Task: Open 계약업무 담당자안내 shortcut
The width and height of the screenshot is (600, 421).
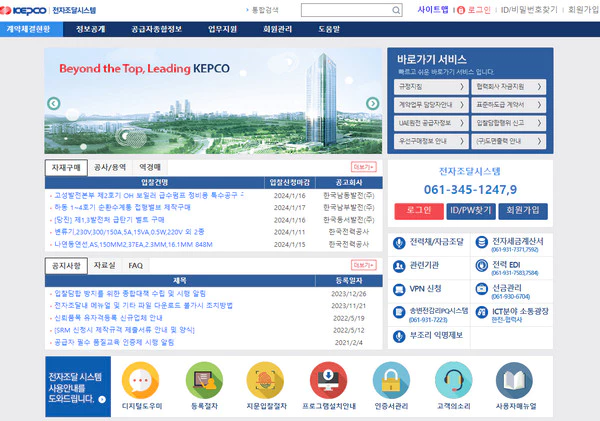Action: tap(431, 105)
